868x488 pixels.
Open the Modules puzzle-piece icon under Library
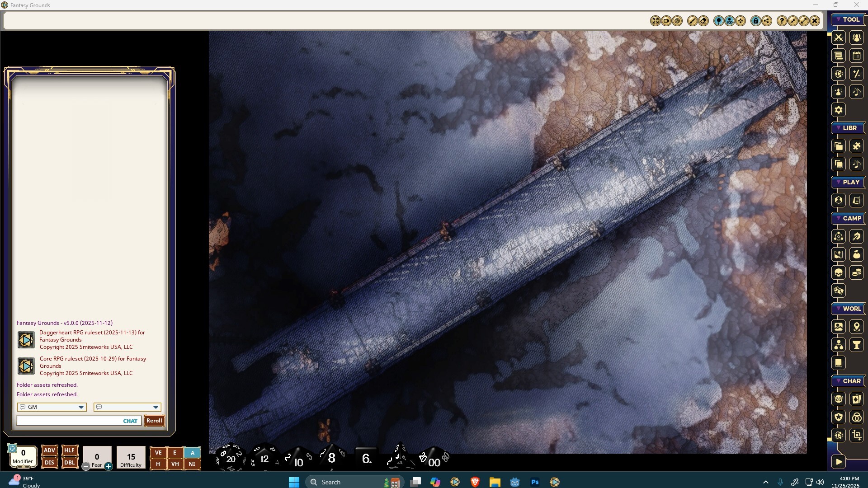point(857,146)
